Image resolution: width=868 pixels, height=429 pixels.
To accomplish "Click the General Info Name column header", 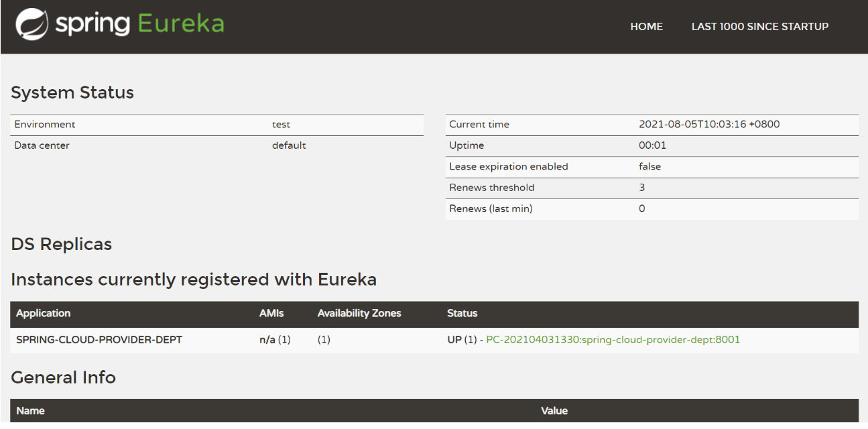I will pos(30,411).
